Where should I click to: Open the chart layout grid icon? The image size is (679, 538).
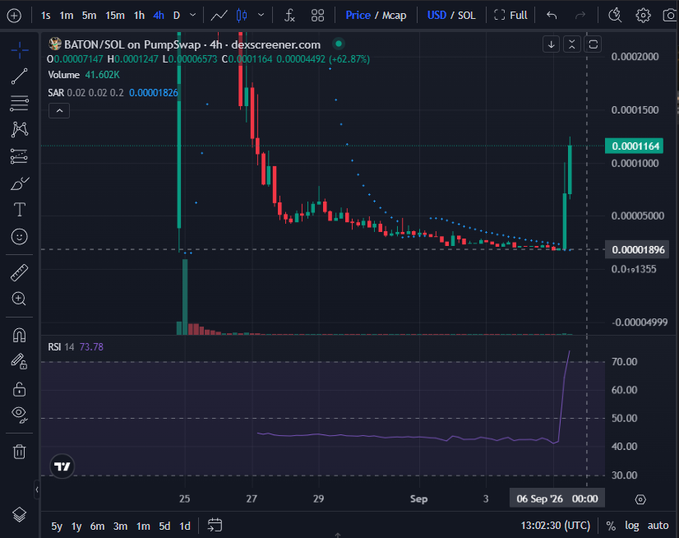(x=317, y=16)
